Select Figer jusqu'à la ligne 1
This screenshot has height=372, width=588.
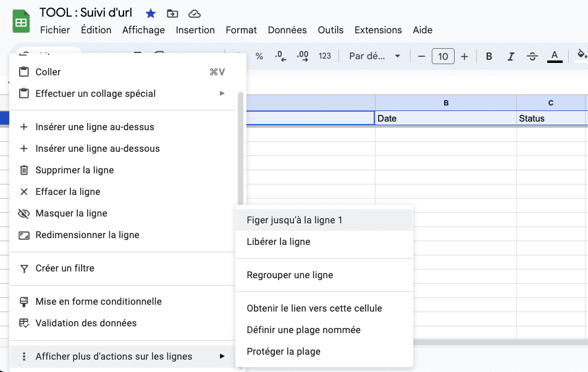tap(324, 220)
